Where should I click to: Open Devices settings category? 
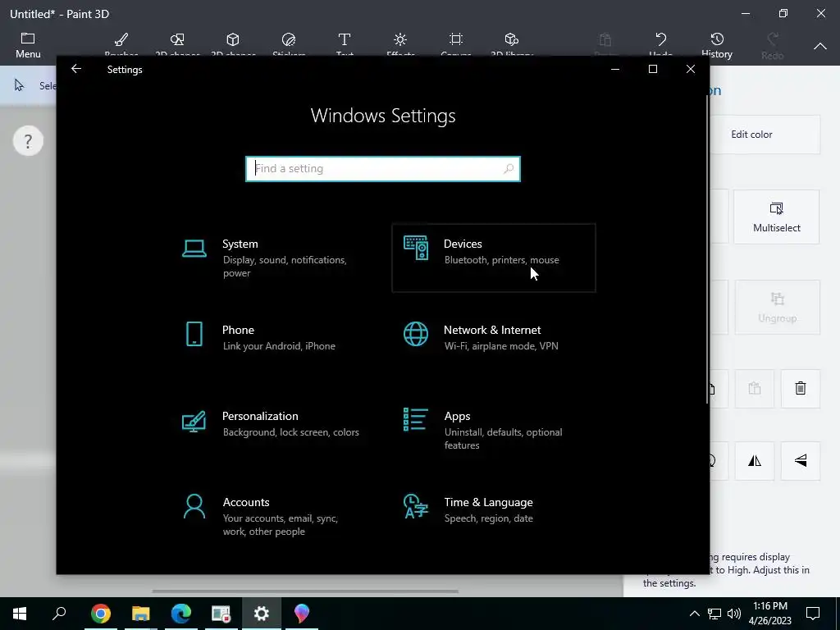point(493,258)
